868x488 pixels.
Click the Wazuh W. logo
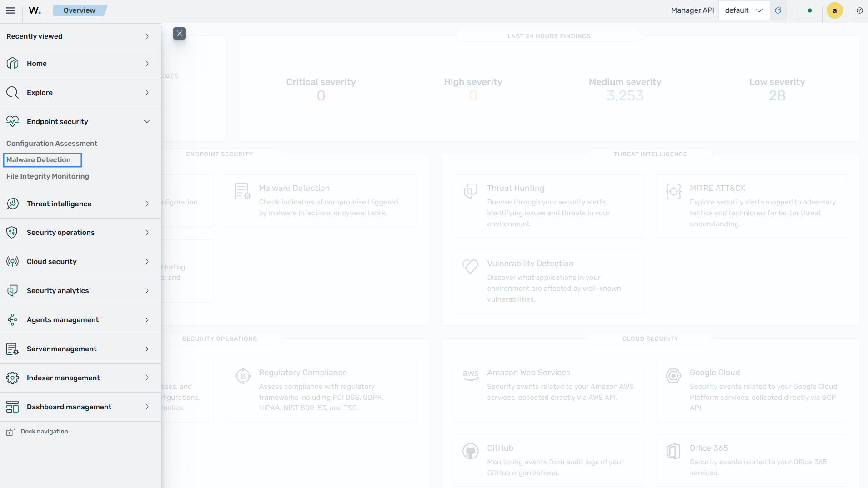click(35, 10)
